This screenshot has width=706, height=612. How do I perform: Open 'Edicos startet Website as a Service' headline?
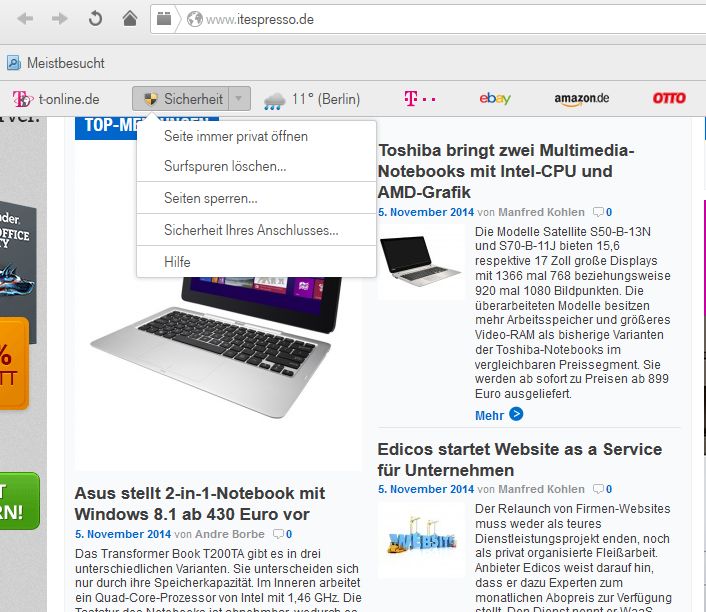point(520,460)
